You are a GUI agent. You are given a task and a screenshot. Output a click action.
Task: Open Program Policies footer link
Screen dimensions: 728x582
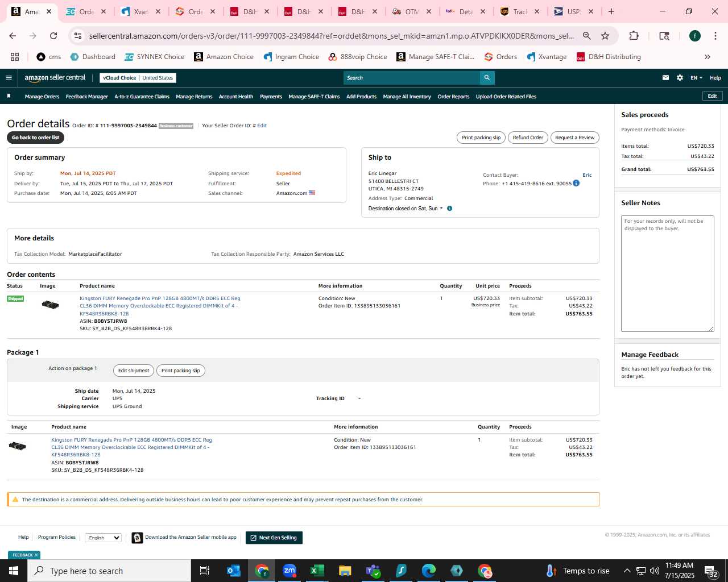(57, 537)
